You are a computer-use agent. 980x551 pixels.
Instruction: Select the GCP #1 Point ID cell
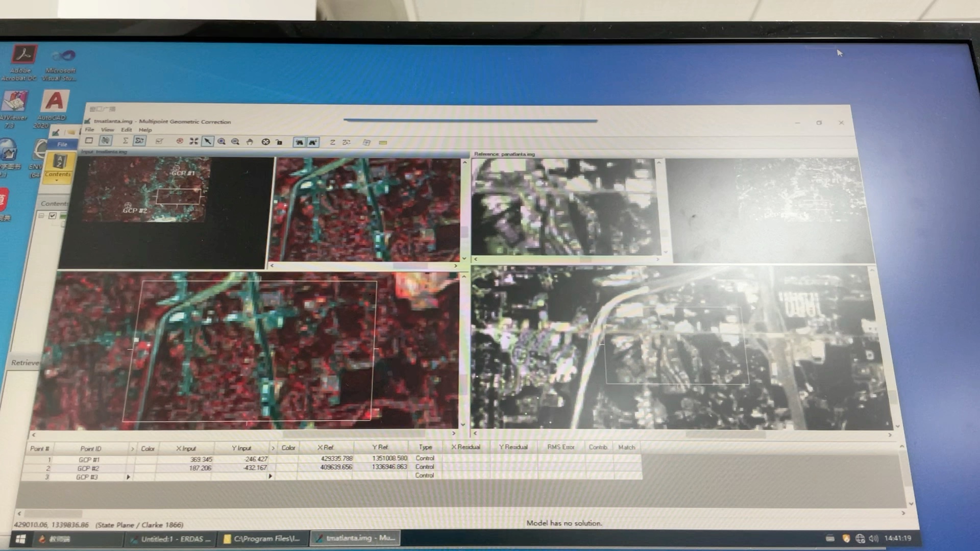pyautogui.click(x=89, y=460)
